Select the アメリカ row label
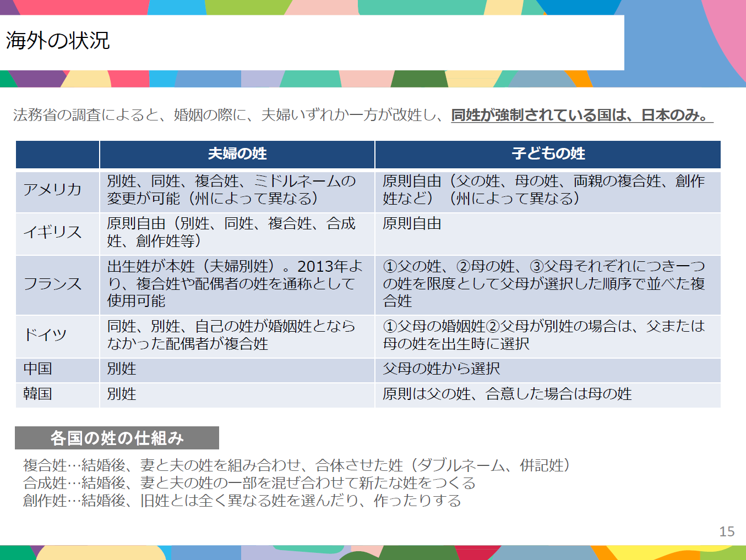 coord(52,190)
